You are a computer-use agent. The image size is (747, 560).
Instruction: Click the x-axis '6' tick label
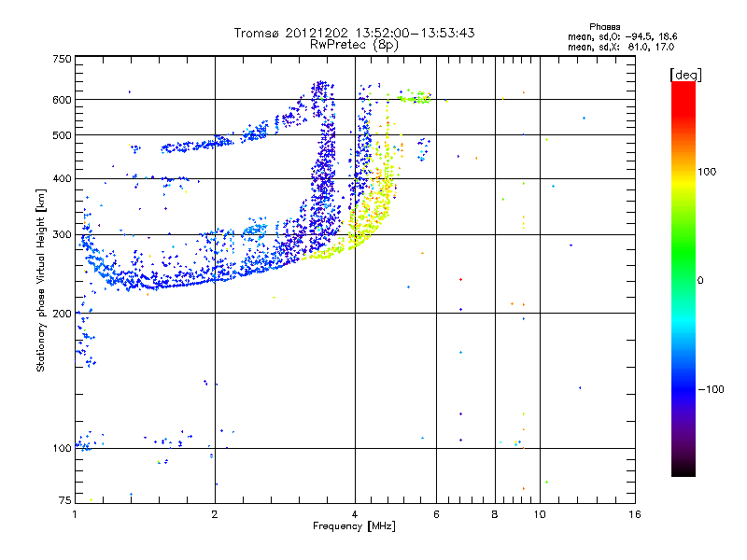(436, 514)
